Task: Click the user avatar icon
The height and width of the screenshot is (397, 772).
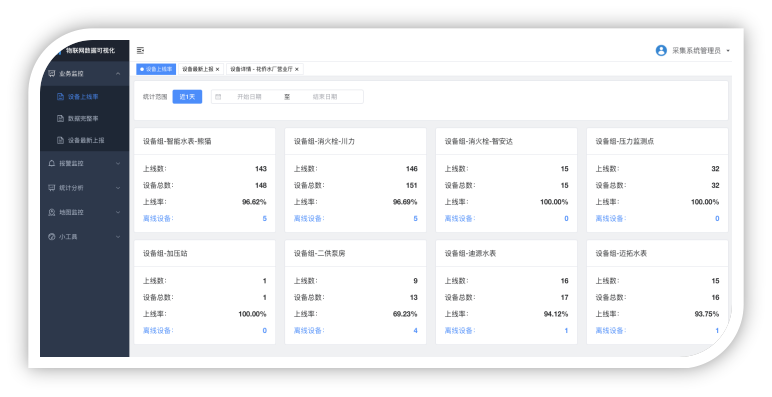Action: tap(661, 50)
